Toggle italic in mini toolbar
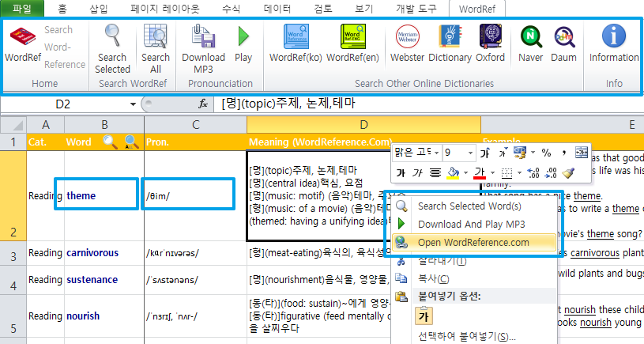The image size is (644, 344). [x=417, y=173]
